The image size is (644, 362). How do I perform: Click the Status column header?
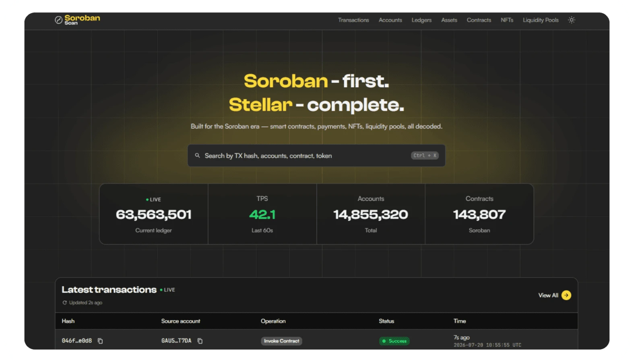pos(386,321)
